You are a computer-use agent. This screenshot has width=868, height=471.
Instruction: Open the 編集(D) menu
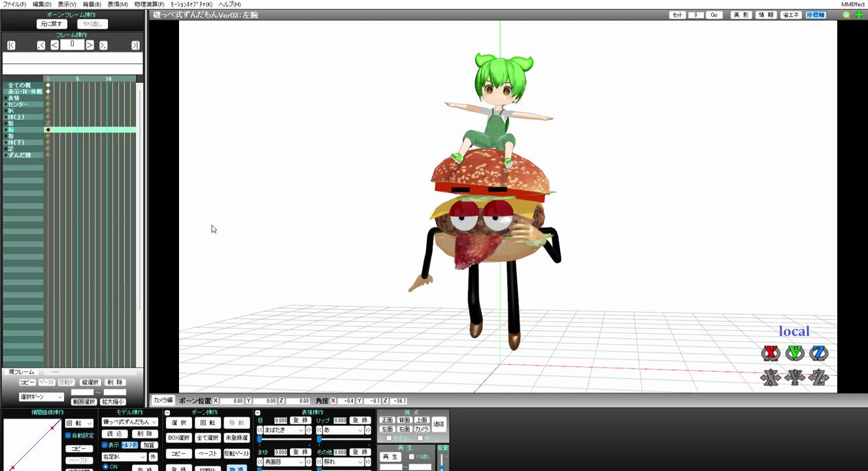(x=42, y=5)
